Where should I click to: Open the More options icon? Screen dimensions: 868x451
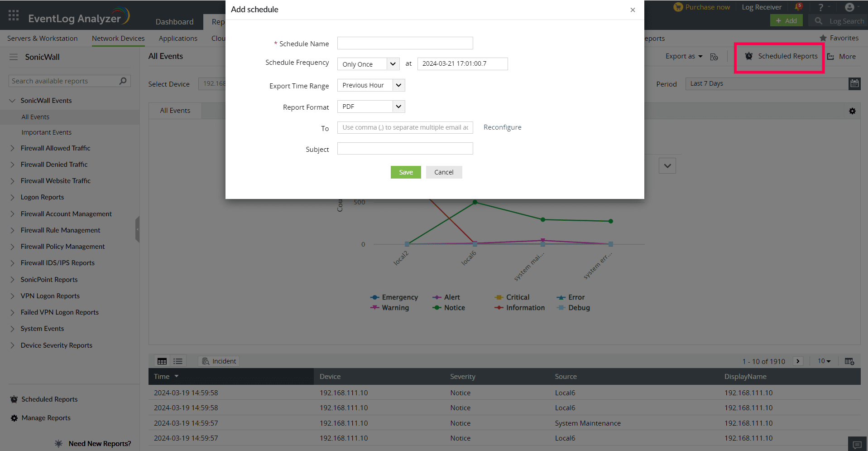pyautogui.click(x=830, y=56)
